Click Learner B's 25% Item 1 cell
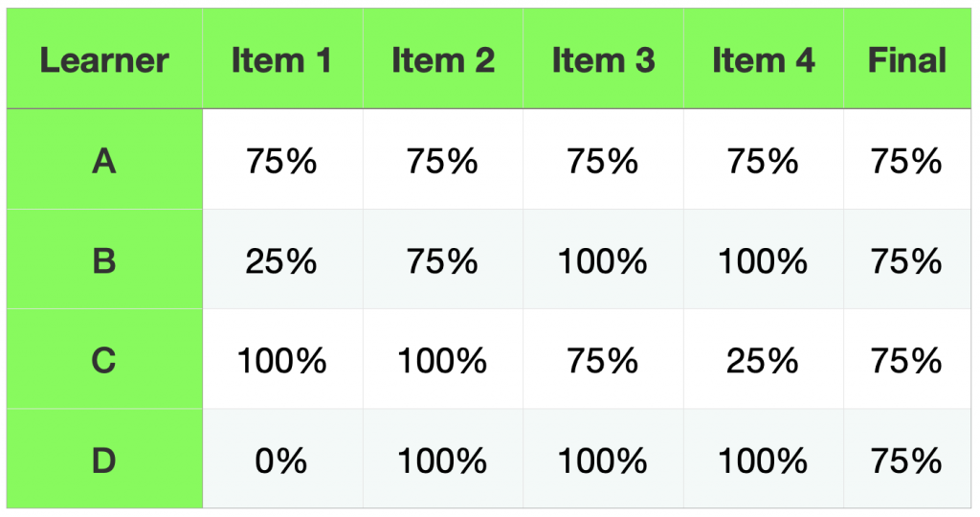This screenshot has width=980, height=517. (281, 260)
